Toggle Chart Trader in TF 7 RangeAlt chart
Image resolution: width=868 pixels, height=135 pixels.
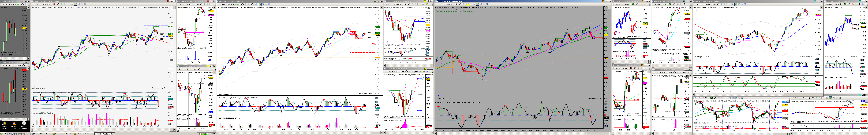coord(478,4)
